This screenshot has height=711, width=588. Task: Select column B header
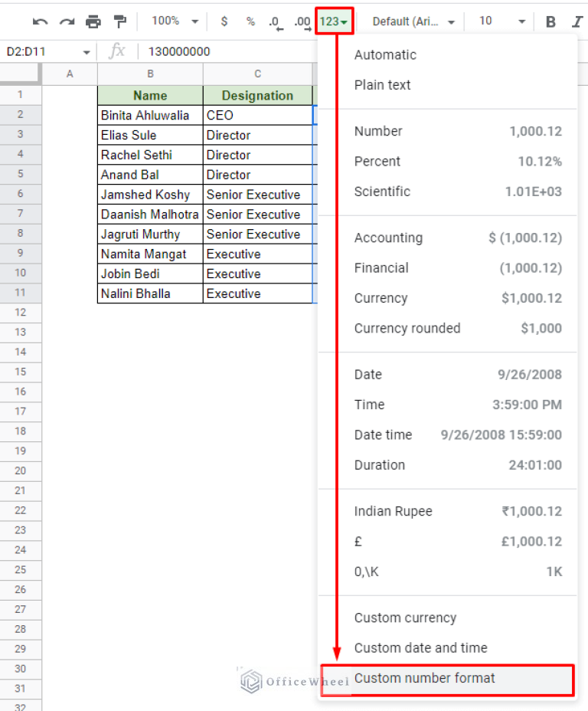coord(150,74)
